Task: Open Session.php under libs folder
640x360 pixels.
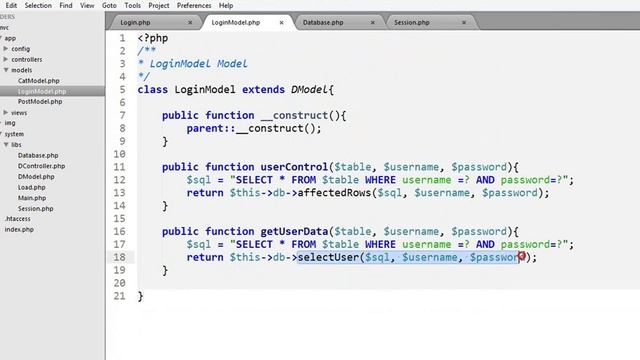Action: (36, 209)
